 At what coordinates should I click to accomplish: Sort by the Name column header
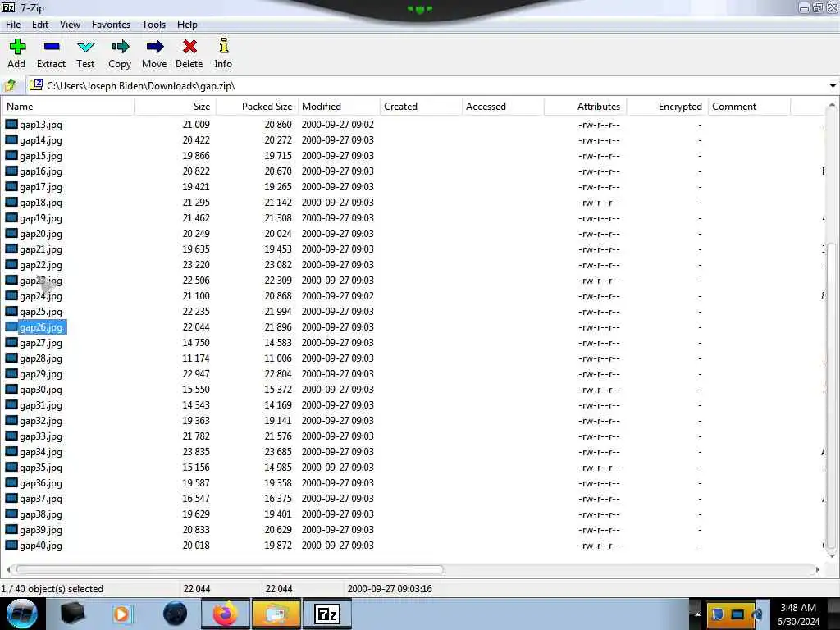click(x=68, y=107)
